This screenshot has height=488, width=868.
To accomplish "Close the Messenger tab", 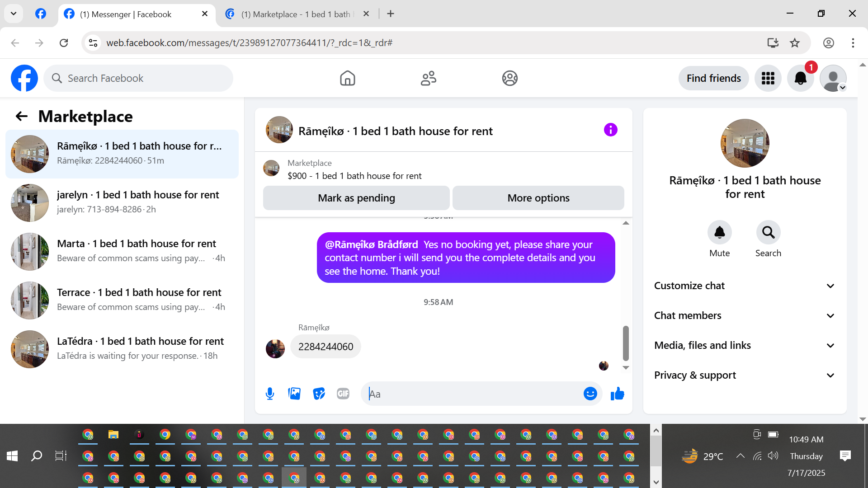I will pyautogui.click(x=205, y=14).
